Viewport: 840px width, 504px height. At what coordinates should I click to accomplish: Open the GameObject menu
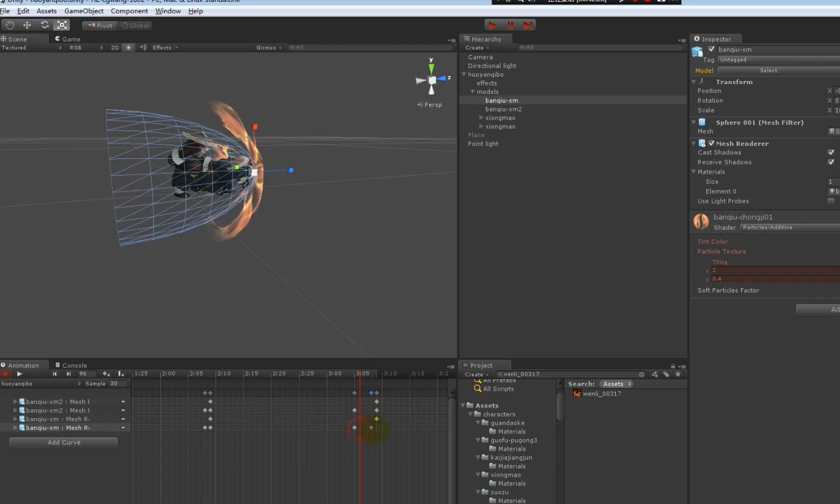84,11
